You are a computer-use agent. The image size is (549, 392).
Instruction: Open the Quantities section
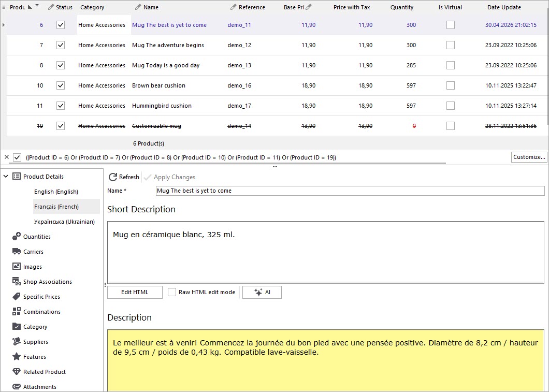(37, 237)
